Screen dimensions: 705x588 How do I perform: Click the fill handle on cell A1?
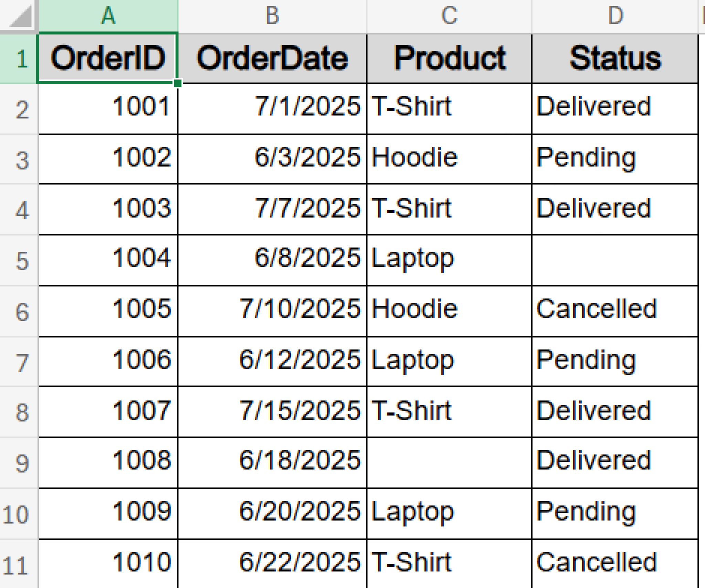pos(178,83)
